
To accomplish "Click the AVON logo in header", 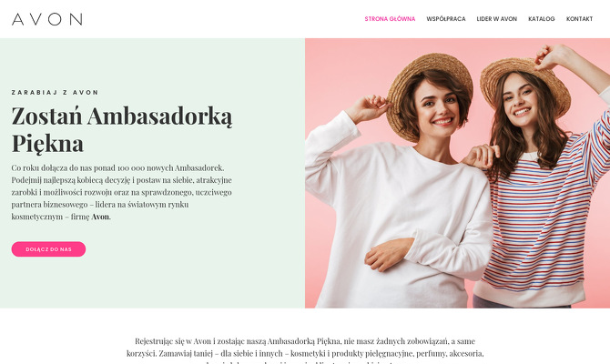I will pos(47,19).
